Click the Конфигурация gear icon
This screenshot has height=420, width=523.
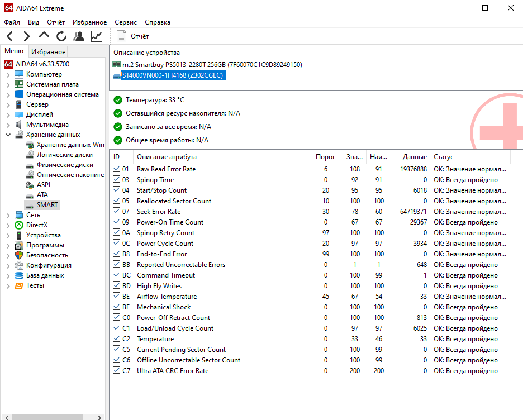19,265
